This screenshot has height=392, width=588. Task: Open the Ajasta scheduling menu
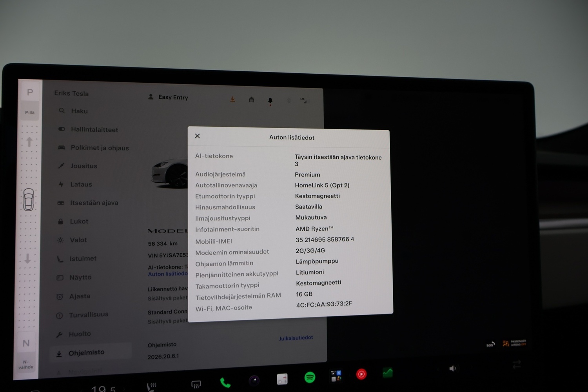click(x=73, y=296)
